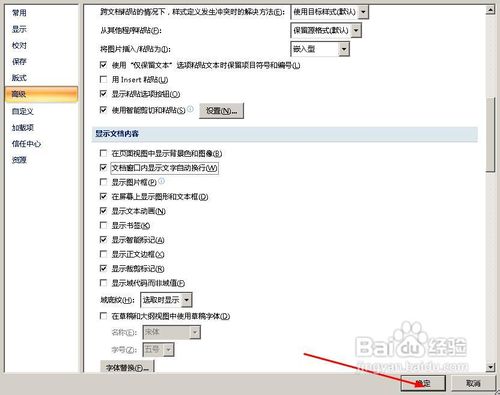Enable 显示正文边框 checkbox
Viewport: 500px width, 395px height.
[x=103, y=254]
